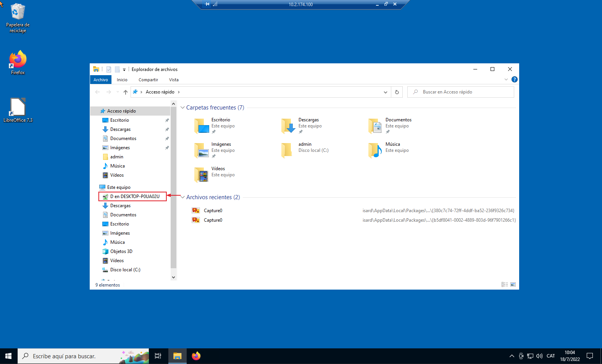Open the Help question mark icon
This screenshot has width=602, height=364.
514,79
